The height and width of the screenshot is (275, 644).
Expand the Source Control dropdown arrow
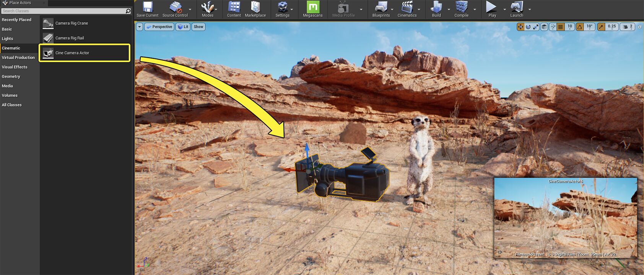190,9
